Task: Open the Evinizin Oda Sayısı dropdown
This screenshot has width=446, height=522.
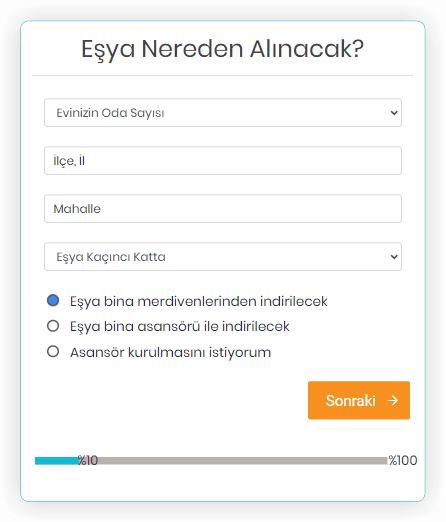Action: pos(223,113)
